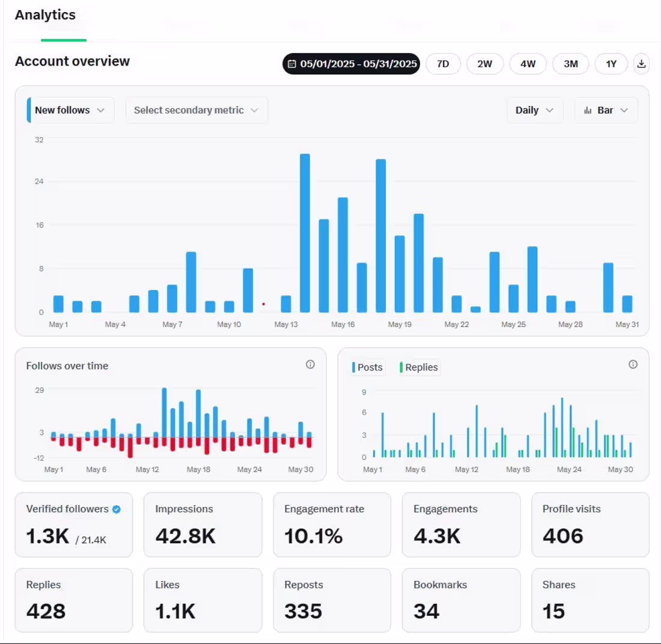Download analytics data using the export icon

click(x=641, y=63)
